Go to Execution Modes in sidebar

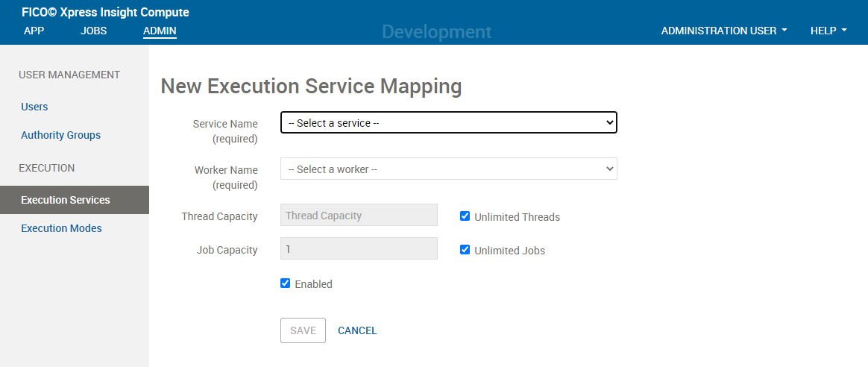[x=61, y=228]
